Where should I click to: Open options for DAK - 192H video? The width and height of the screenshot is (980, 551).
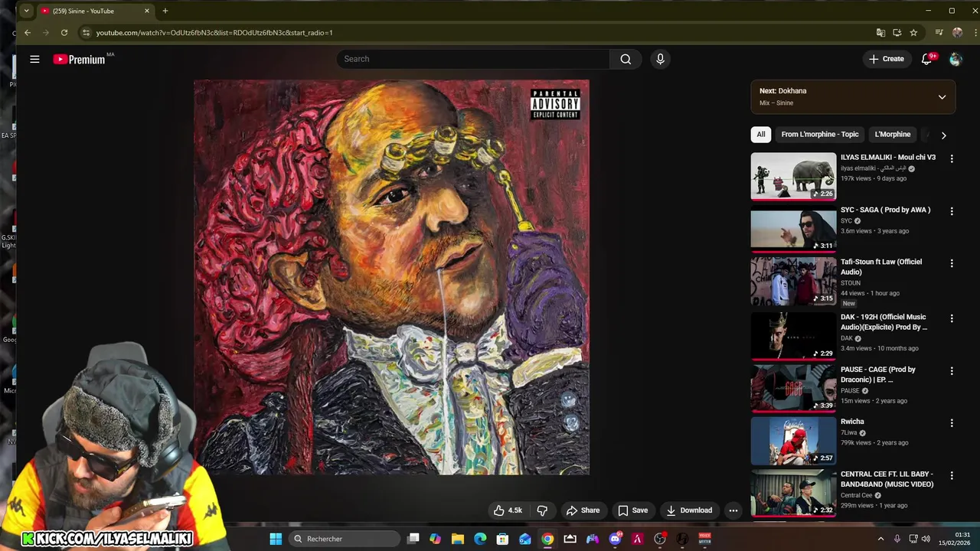[952, 318]
